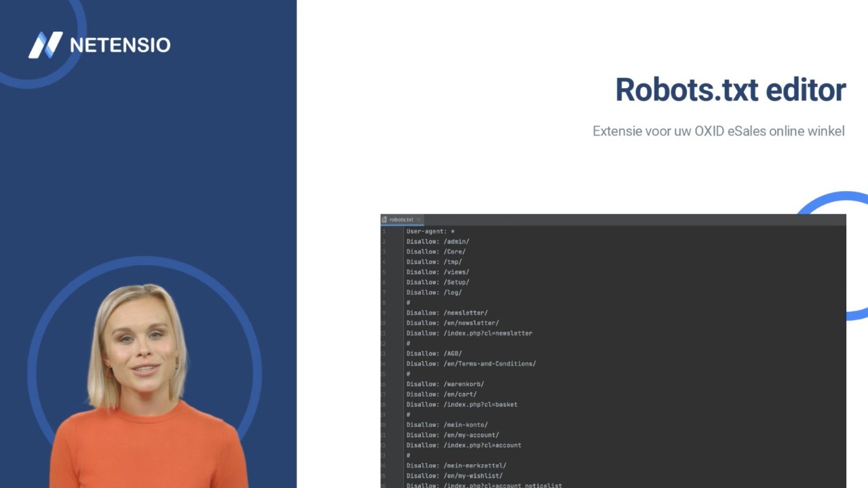Select the 'Disallow: /Core/' line
868x488 pixels.
[x=436, y=251]
